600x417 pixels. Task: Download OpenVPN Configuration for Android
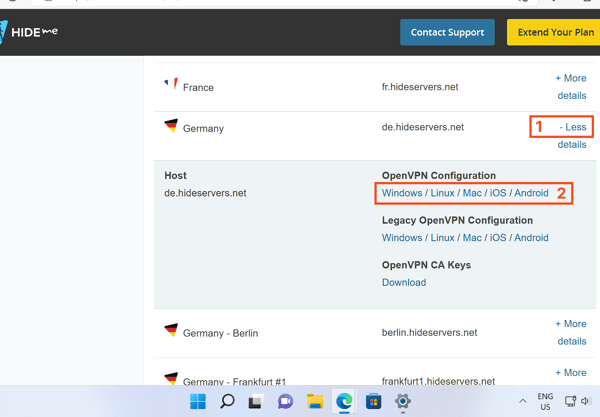(x=531, y=193)
